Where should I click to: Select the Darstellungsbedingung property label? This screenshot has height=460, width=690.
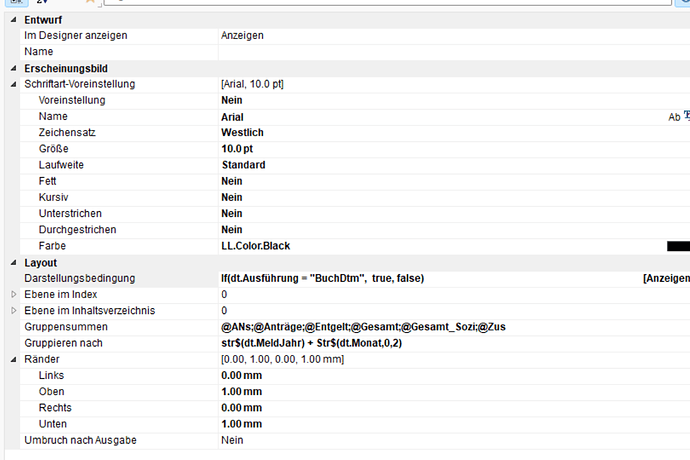(x=80, y=279)
